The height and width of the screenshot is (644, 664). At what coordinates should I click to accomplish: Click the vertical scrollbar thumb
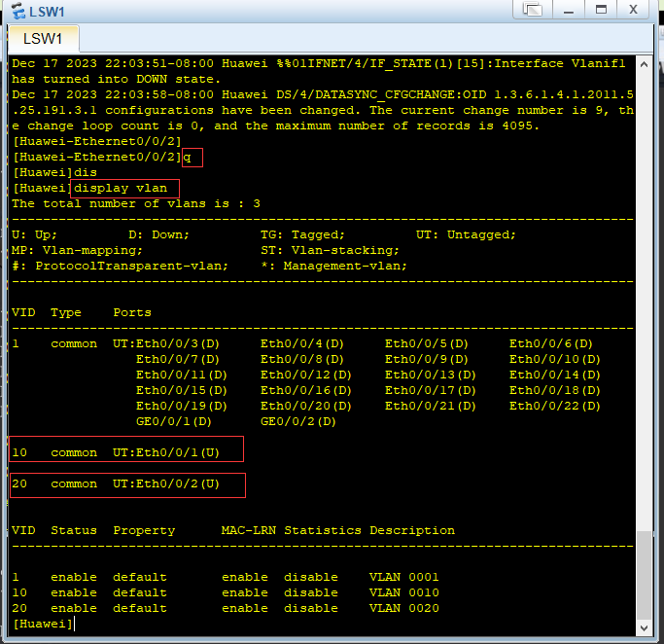pyautogui.click(x=645, y=575)
